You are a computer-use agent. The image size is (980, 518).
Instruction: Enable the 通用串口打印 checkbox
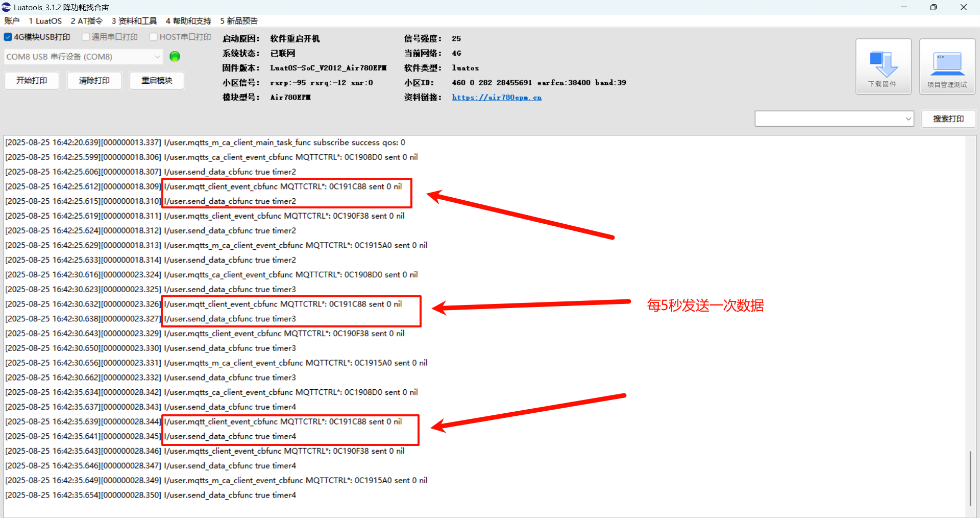click(x=86, y=37)
